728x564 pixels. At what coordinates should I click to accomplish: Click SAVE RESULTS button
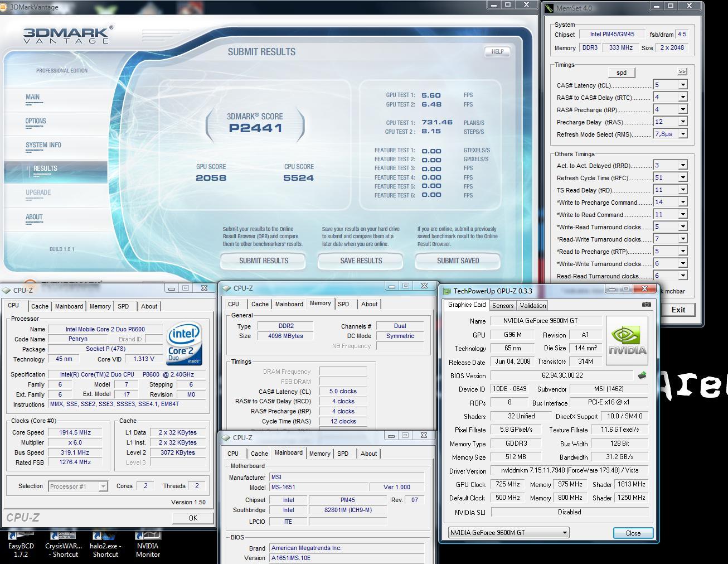click(x=361, y=261)
